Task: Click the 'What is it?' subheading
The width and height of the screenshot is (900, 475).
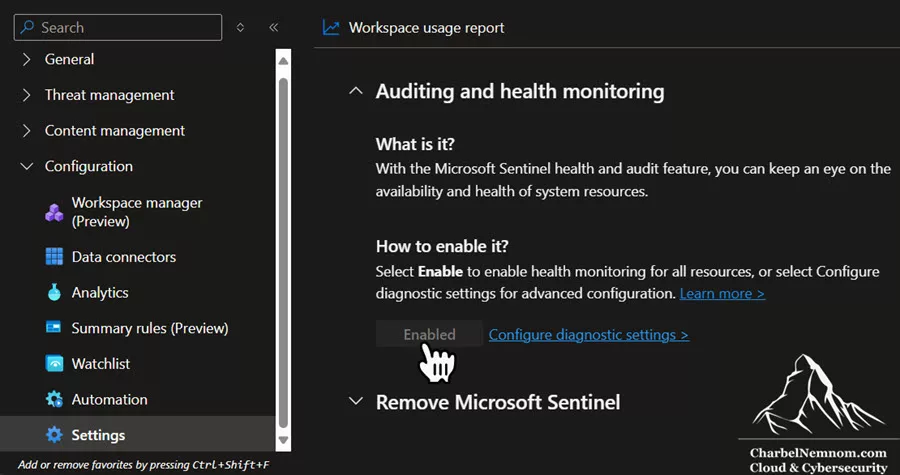Action: point(415,144)
